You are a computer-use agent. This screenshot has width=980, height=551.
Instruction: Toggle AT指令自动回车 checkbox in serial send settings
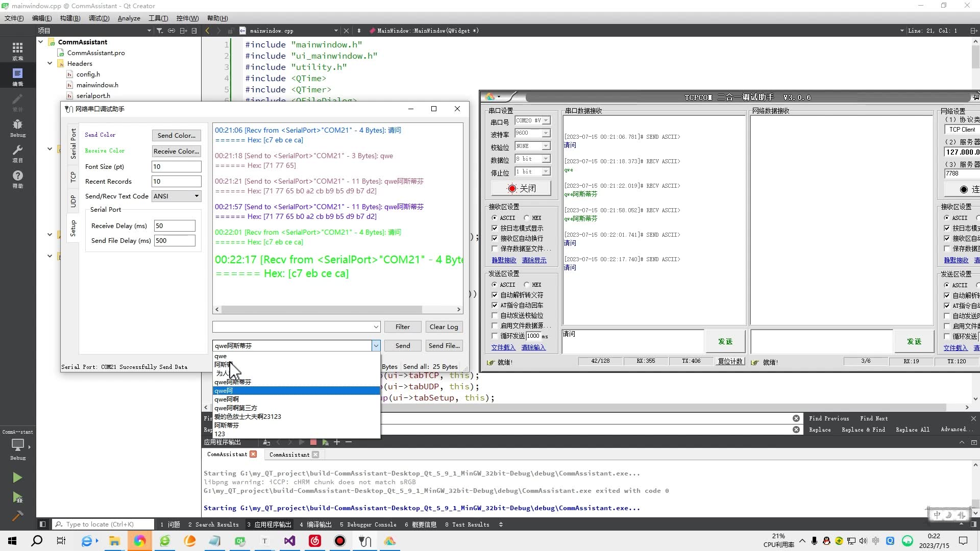coord(495,305)
